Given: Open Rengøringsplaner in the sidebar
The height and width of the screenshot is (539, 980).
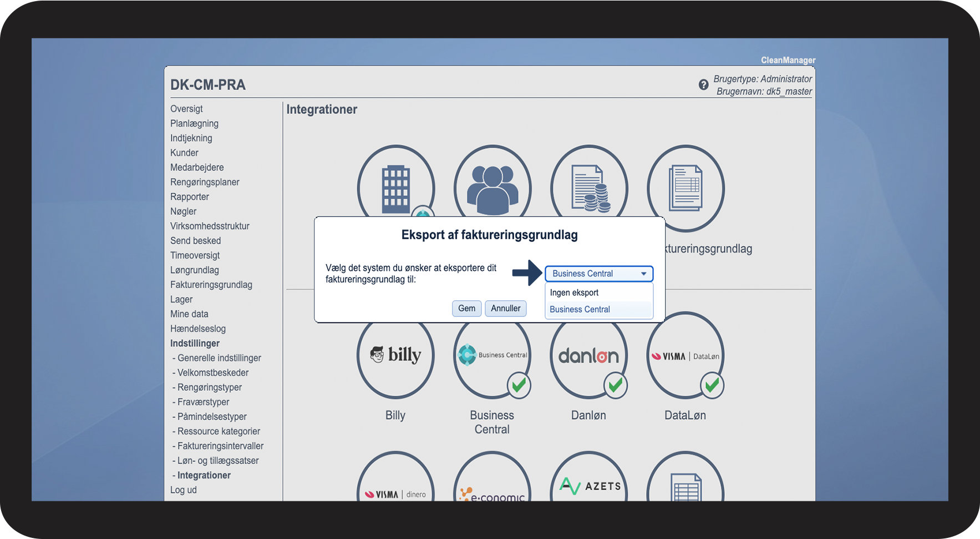Looking at the screenshot, I should 205,182.
